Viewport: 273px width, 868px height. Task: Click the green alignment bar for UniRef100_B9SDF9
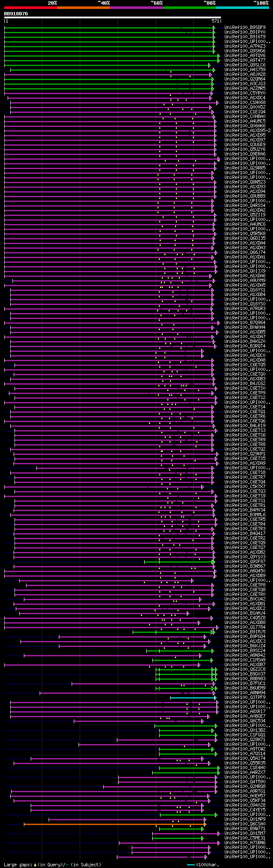pos(109,28)
